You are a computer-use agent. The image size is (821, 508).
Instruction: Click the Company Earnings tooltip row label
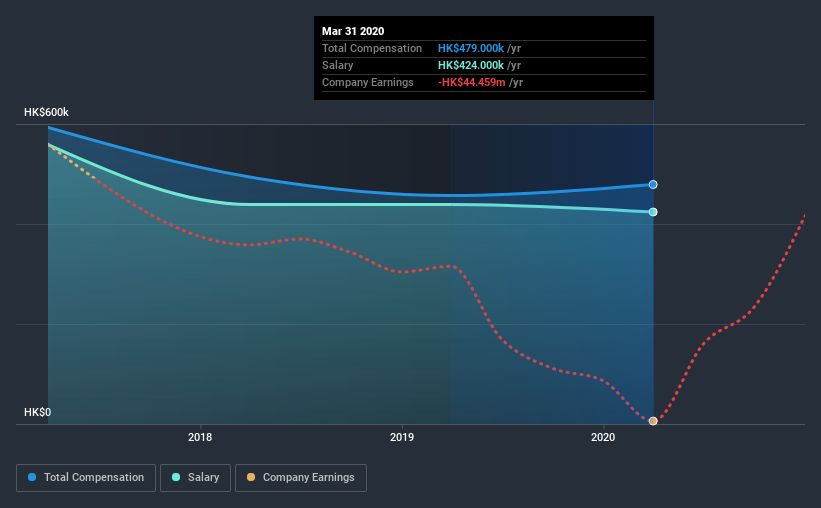click(368, 82)
